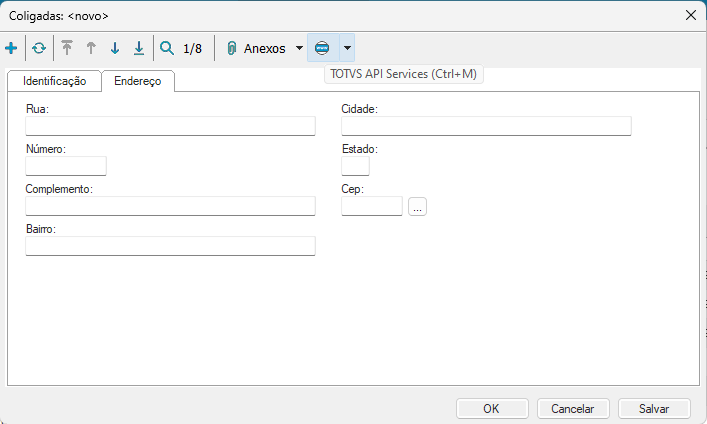Move to the next record arrow
Image resolution: width=707 pixels, height=424 pixels.
115,48
